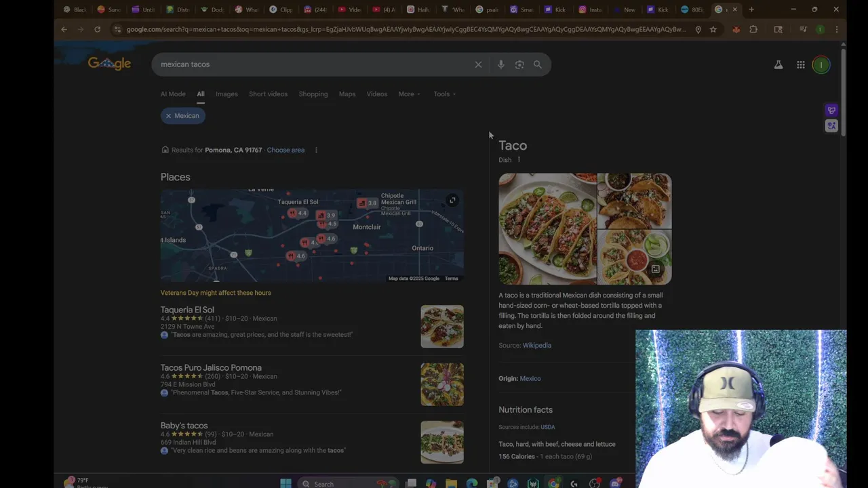Bookmark this page with star
868x488 pixels.
pyautogui.click(x=713, y=29)
